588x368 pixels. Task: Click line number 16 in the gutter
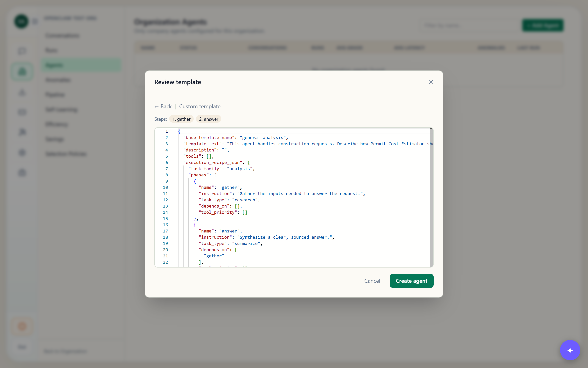tap(165, 225)
